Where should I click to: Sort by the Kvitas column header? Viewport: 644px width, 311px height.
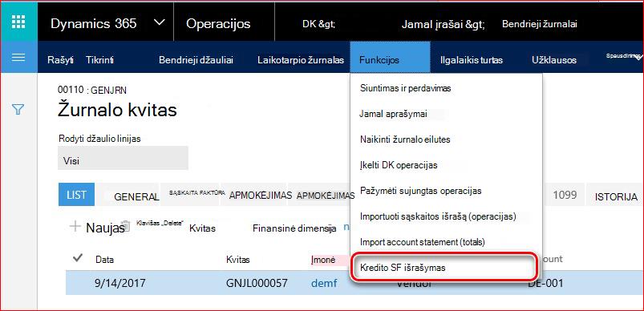[238, 260]
